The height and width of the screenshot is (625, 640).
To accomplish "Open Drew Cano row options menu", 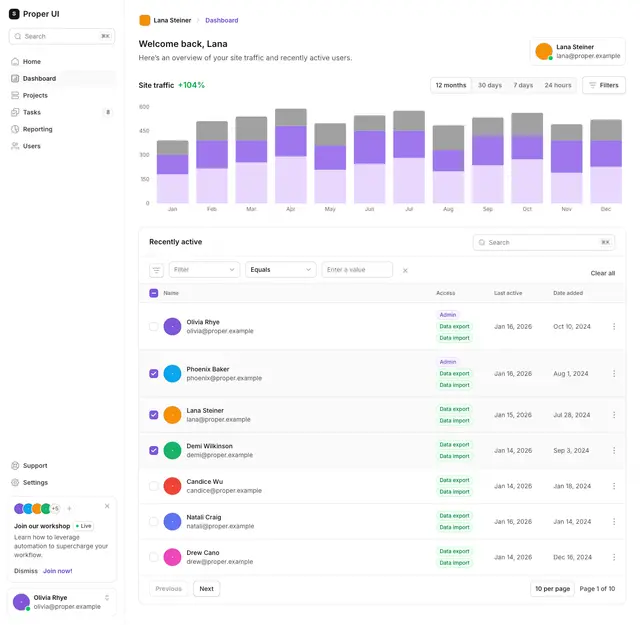I will [614, 557].
